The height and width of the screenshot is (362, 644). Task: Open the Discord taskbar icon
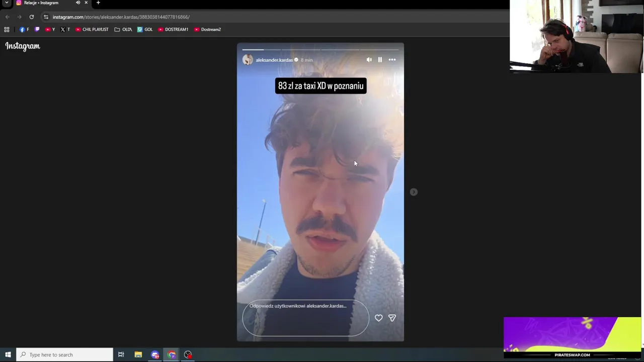(155, 355)
